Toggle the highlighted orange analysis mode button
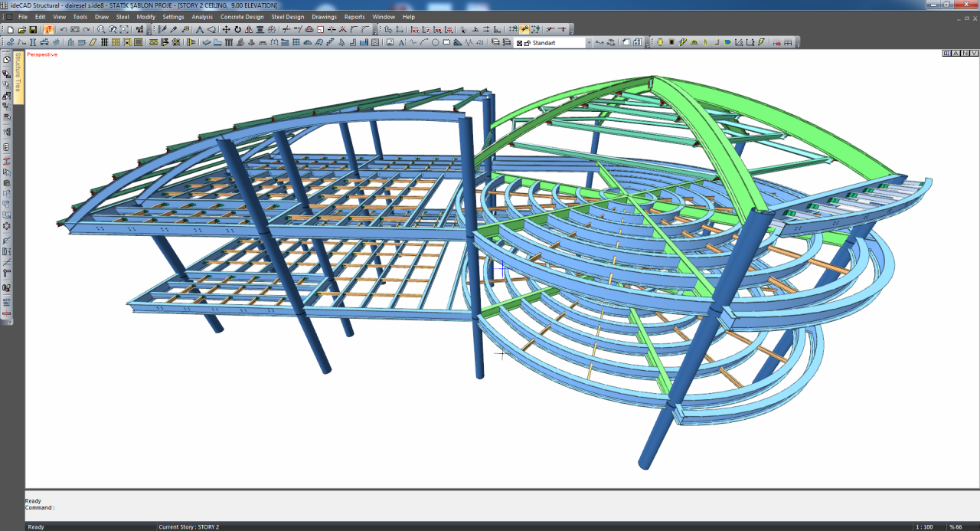This screenshot has width=980, height=531. click(48, 29)
